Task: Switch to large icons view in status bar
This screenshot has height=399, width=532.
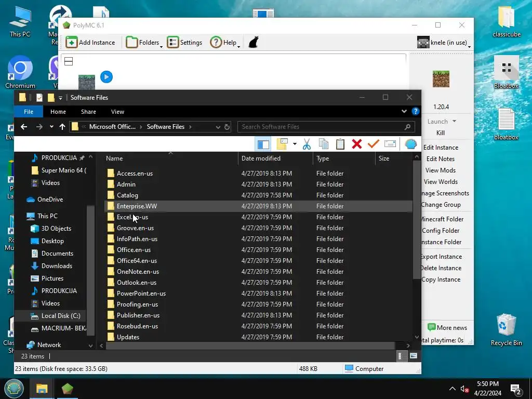Action: pyautogui.click(x=413, y=356)
